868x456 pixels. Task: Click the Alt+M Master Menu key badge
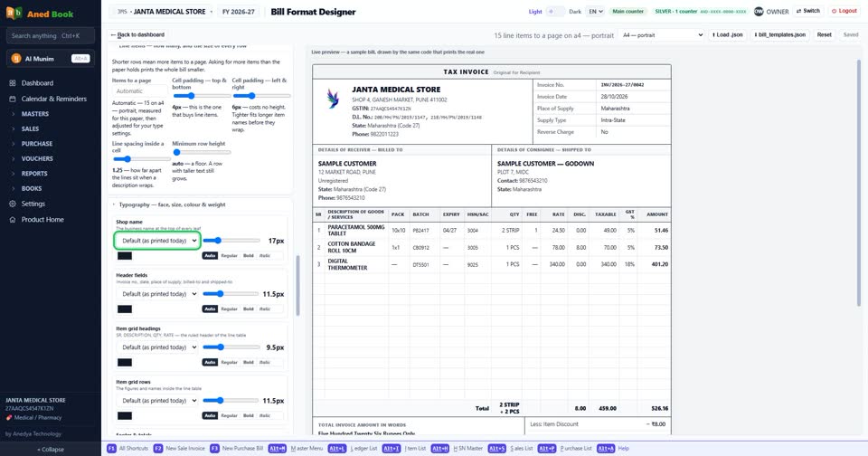(278, 448)
